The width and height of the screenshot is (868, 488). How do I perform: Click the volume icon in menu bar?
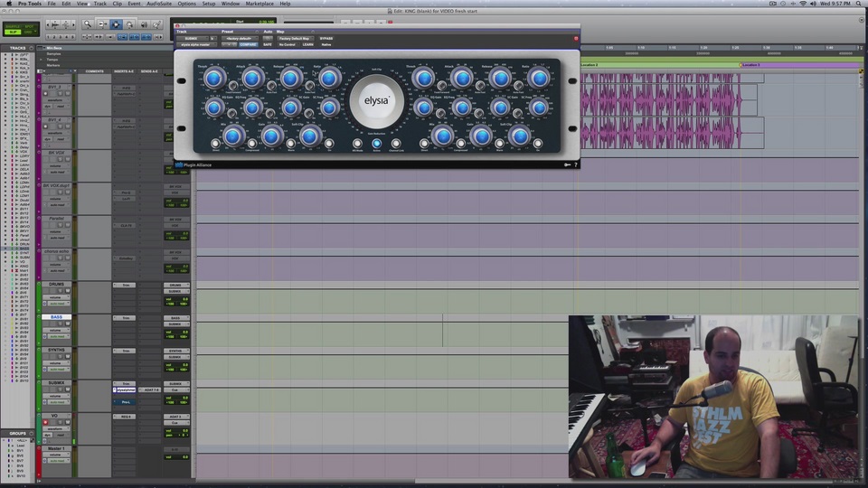tap(813, 4)
